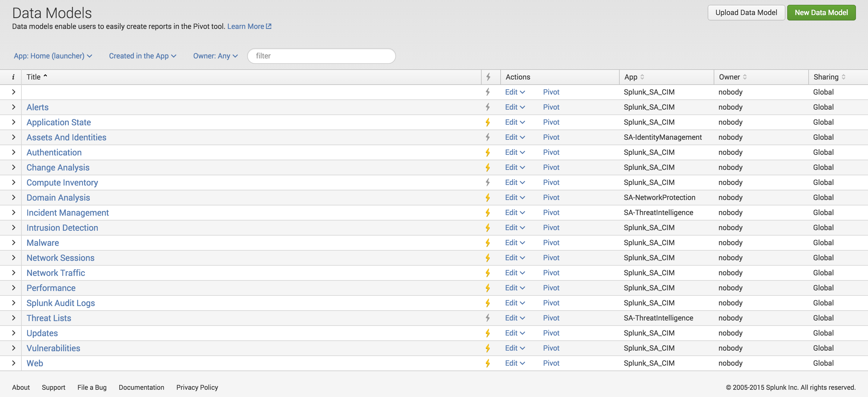Sort table by the Sharing column

coord(829,77)
